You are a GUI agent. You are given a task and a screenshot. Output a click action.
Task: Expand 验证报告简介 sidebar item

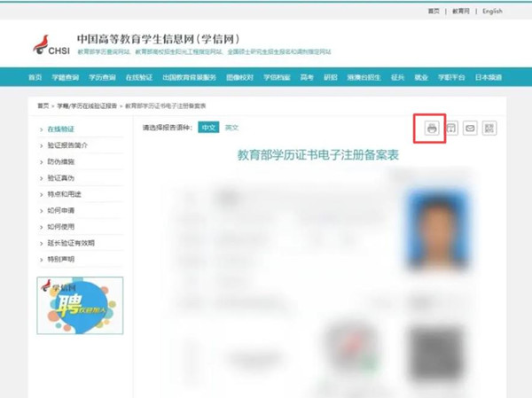[x=66, y=145]
